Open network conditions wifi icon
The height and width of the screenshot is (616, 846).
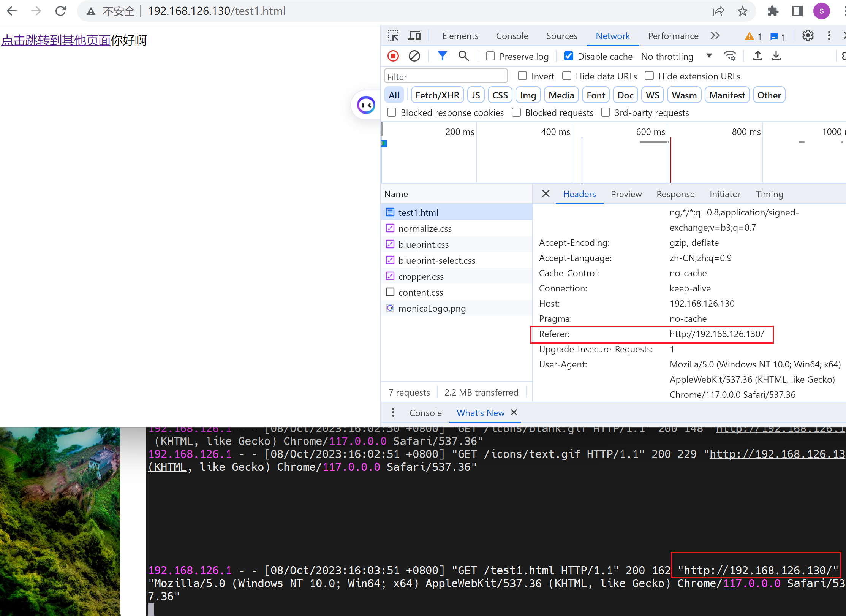(730, 56)
